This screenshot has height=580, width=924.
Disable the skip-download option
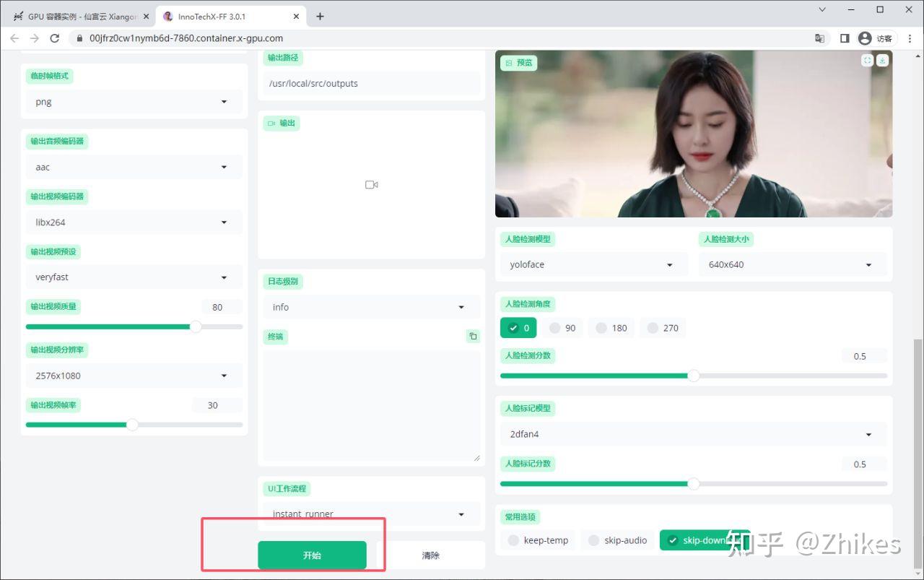(704, 540)
